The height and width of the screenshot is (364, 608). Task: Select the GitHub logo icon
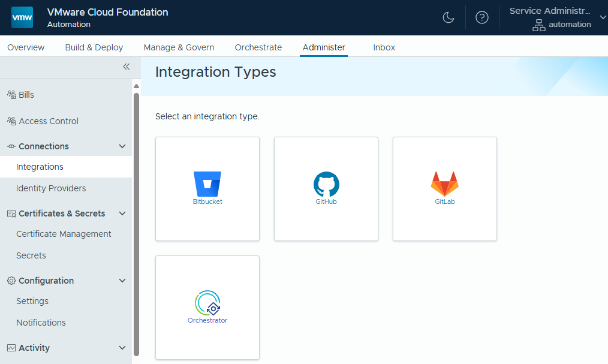click(326, 184)
